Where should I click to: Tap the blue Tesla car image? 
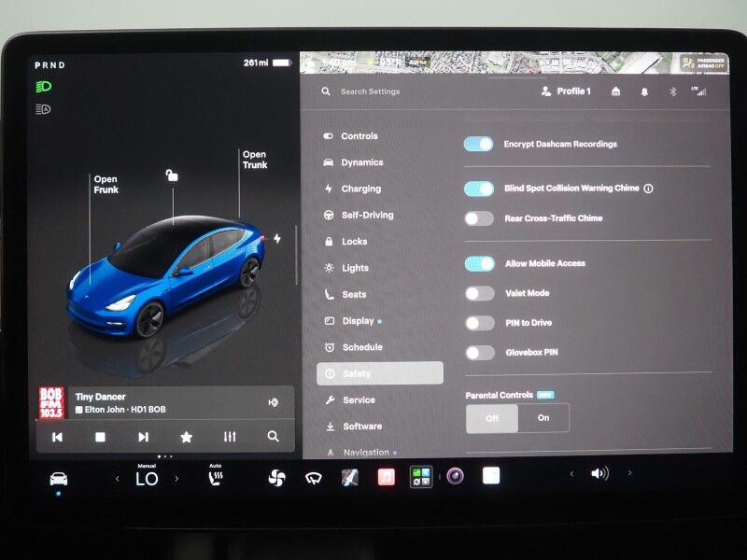(x=166, y=277)
